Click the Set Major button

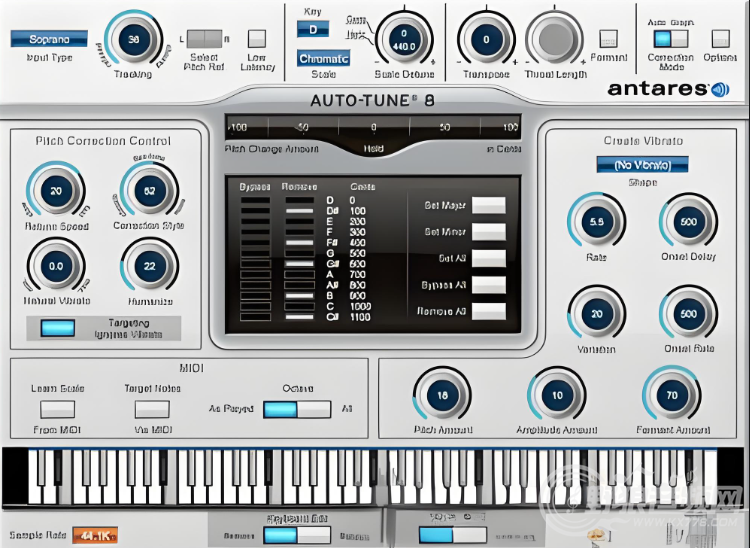(489, 205)
